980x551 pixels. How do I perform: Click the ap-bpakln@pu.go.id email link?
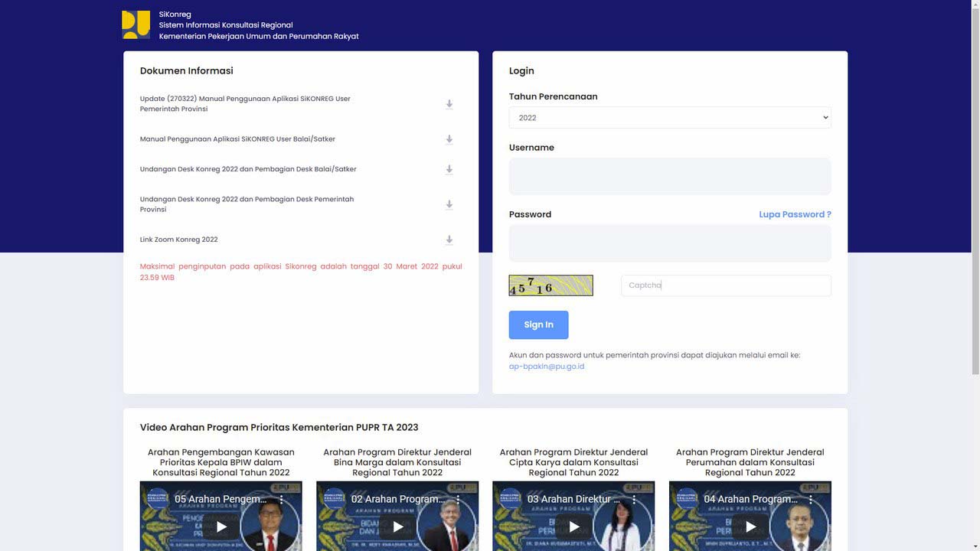(546, 367)
